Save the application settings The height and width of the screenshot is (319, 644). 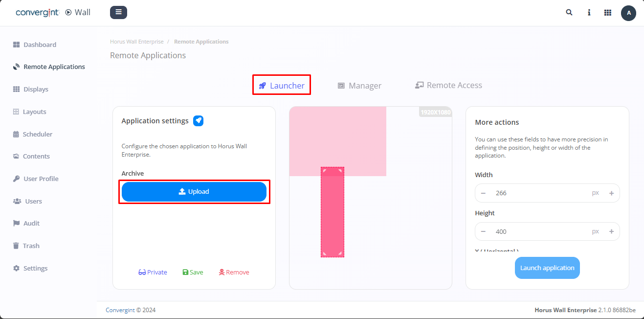193,273
